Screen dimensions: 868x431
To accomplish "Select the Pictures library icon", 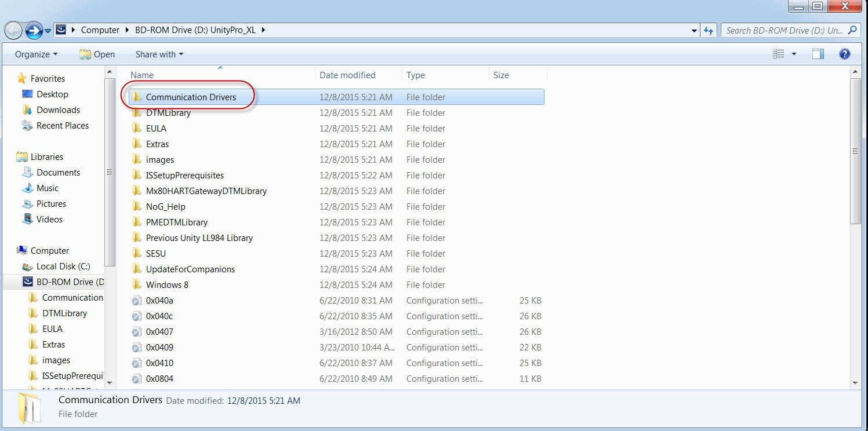I will (27, 203).
